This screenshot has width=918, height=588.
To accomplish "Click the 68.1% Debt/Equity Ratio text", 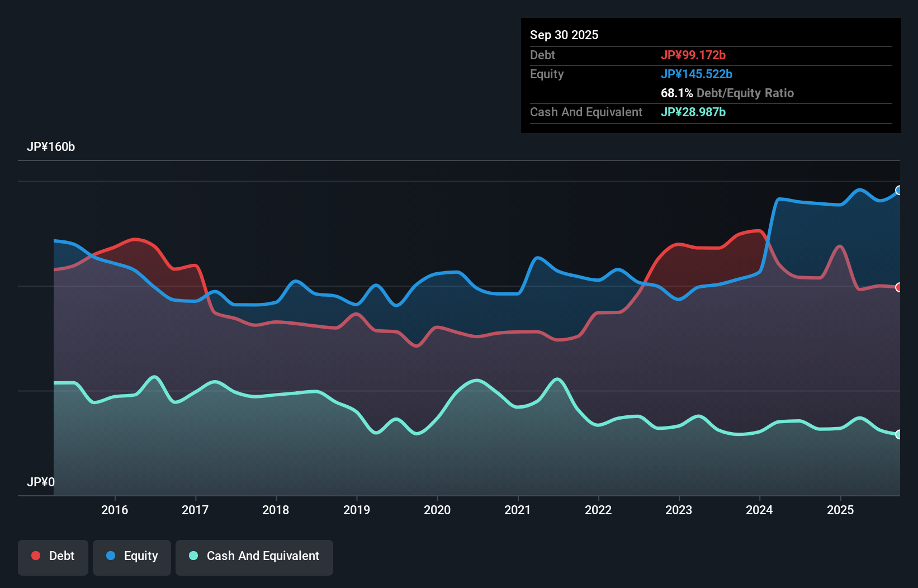I will point(727,93).
